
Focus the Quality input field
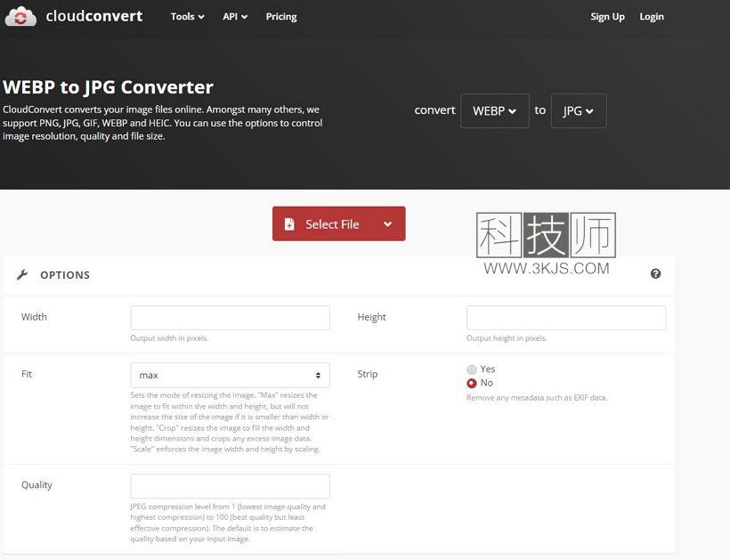click(x=230, y=486)
